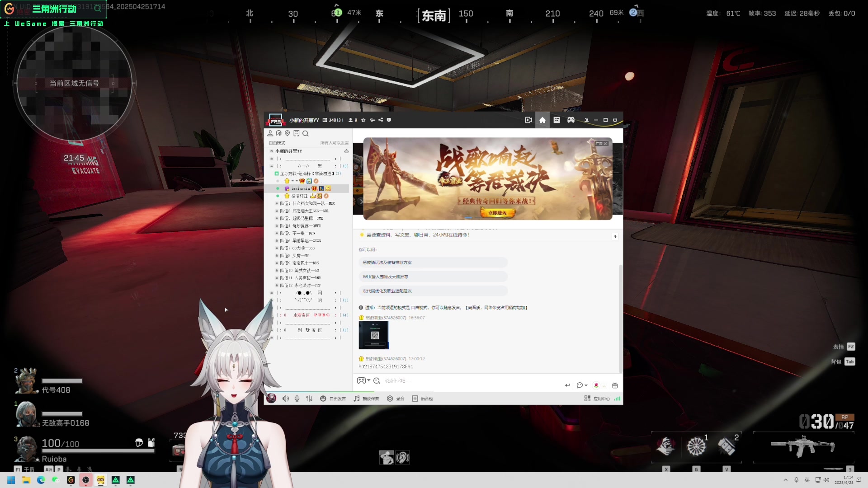Click the search magnifier in channel list

pyautogui.click(x=306, y=133)
